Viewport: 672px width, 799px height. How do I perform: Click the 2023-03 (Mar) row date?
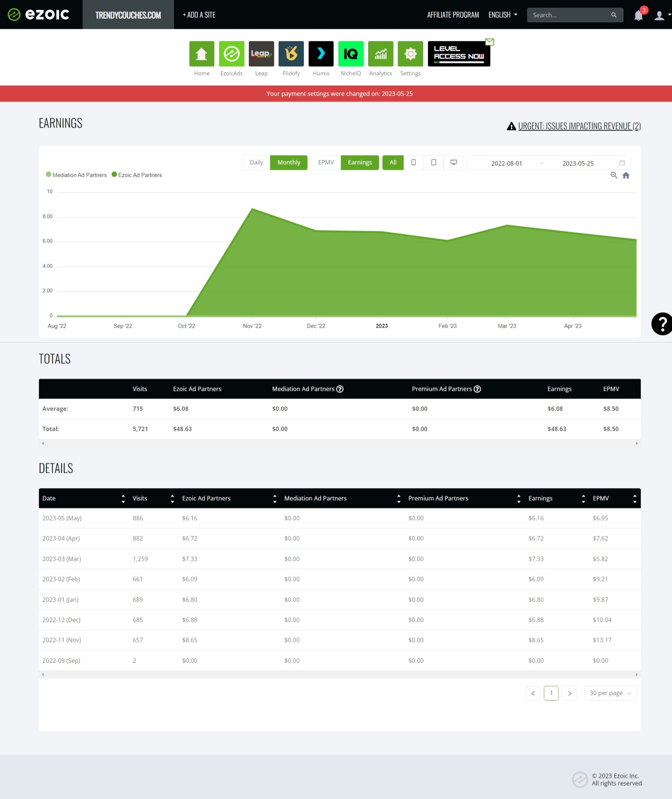(x=62, y=559)
